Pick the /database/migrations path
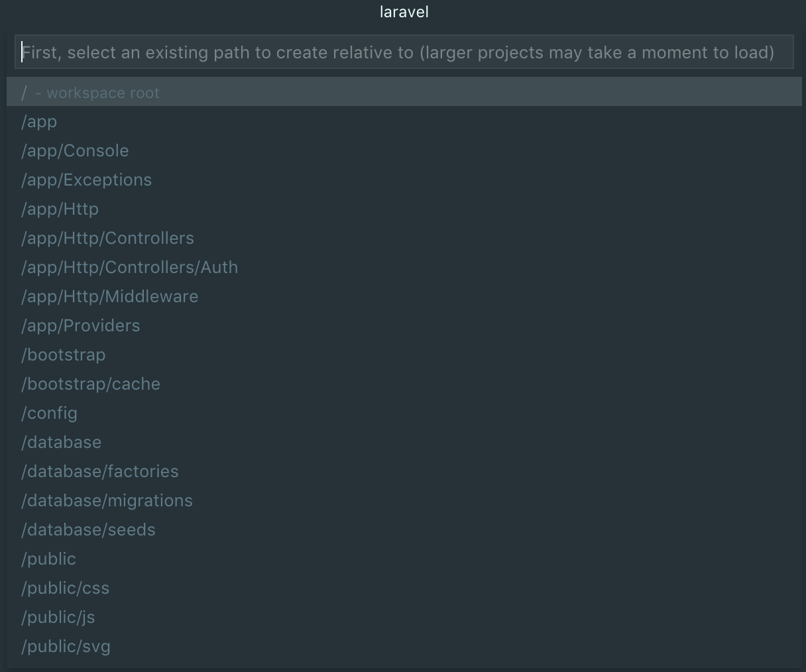This screenshot has width=806, height=672. 107,501
